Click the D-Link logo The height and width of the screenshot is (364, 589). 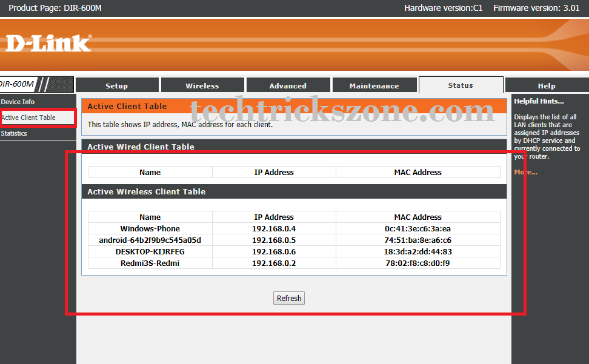[48, 43]
